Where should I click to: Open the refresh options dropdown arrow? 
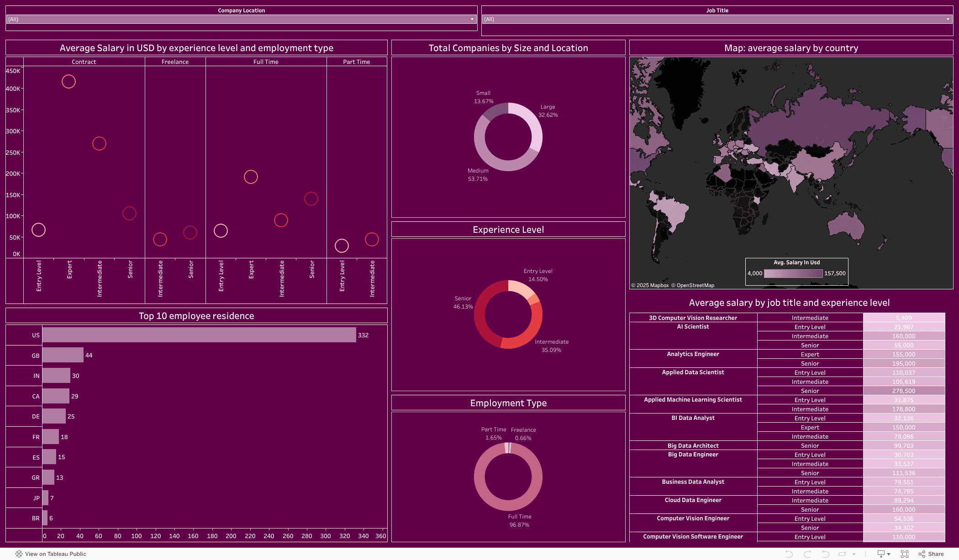(x=854, y=554)
